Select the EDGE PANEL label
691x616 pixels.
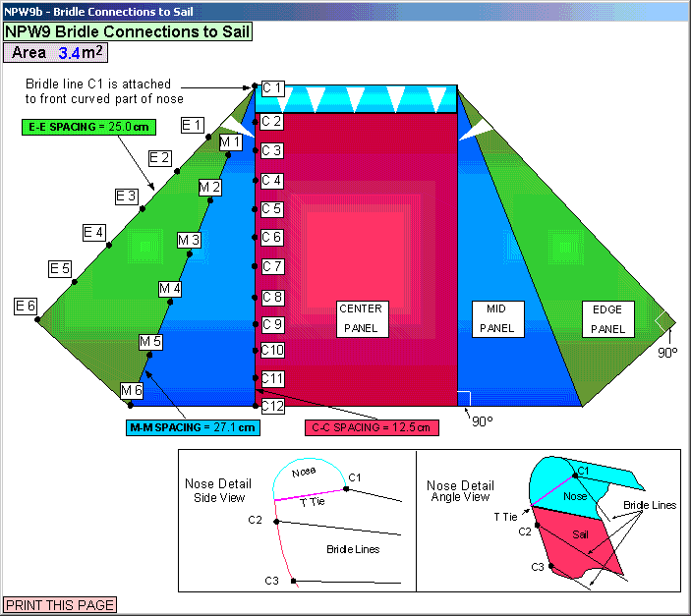pyautogui.click(x=607, y=318)
